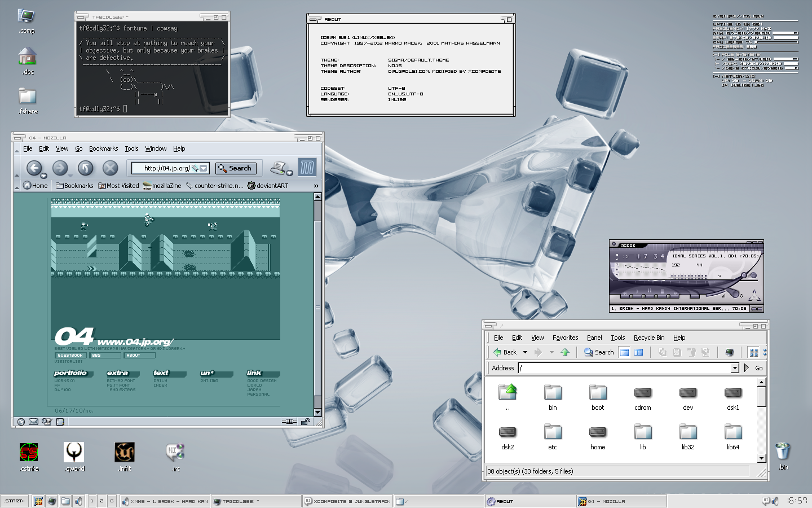Image resolution: width=812 pixels, height=508 pixels.
Task: Switch to workspace G in the taskbar
Action: 112,501
